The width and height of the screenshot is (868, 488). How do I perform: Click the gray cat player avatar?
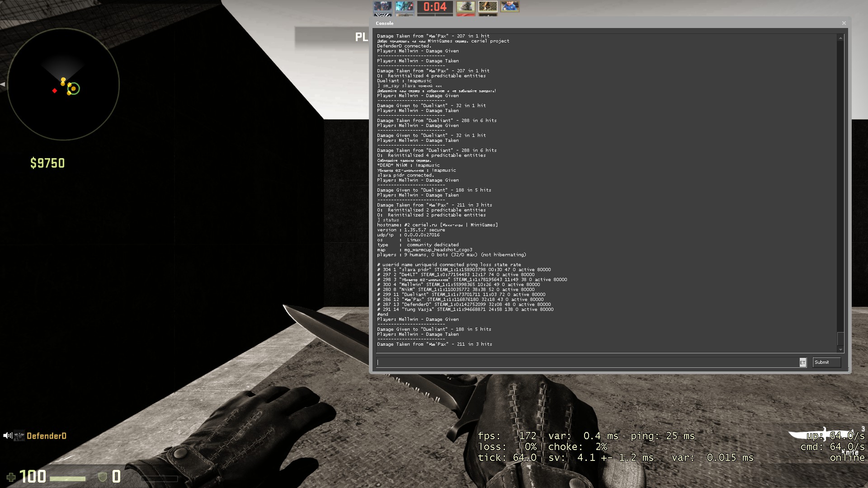point(465,6)
